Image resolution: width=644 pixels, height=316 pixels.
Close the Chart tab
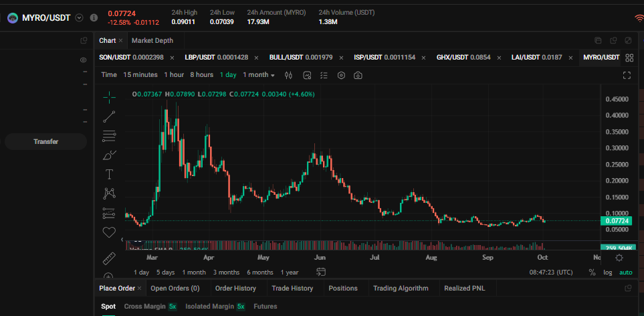point(120,40)
